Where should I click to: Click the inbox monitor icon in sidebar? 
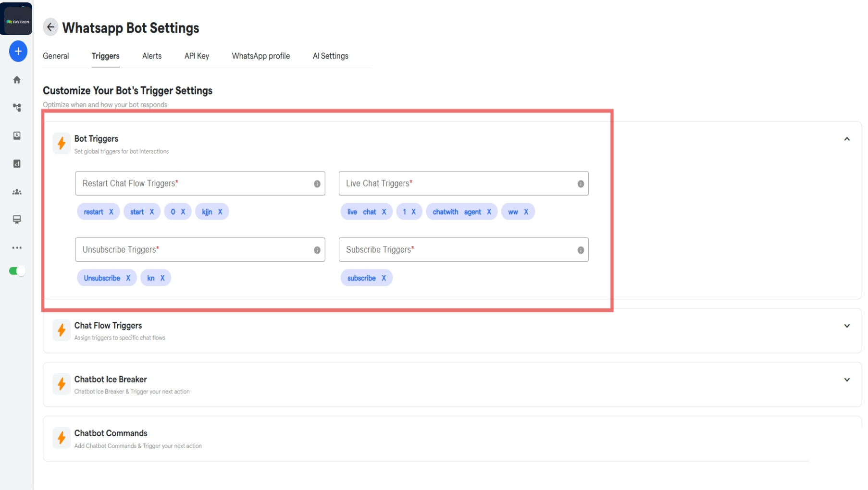pyautogui.click(x=17, y=220)
